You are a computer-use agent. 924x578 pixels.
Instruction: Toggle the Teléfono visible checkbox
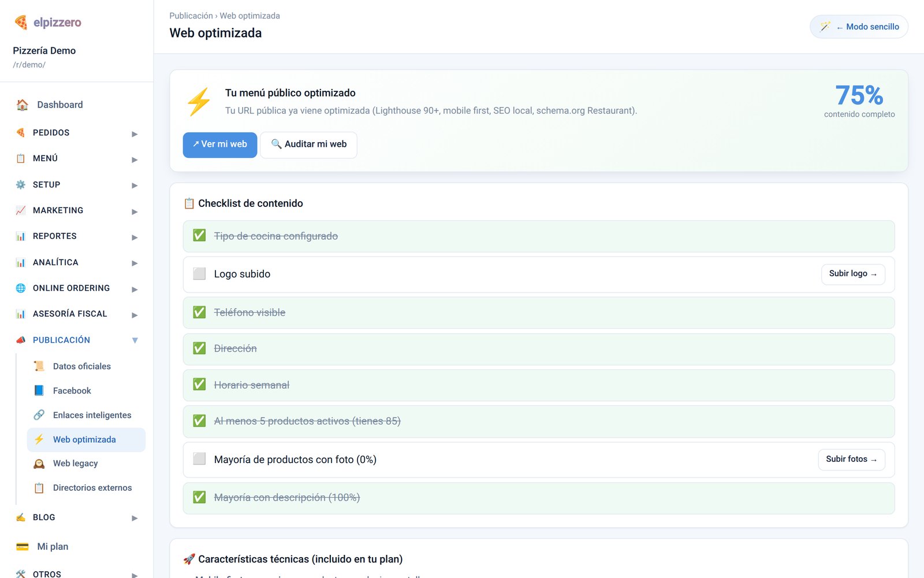tap(199, 312)
